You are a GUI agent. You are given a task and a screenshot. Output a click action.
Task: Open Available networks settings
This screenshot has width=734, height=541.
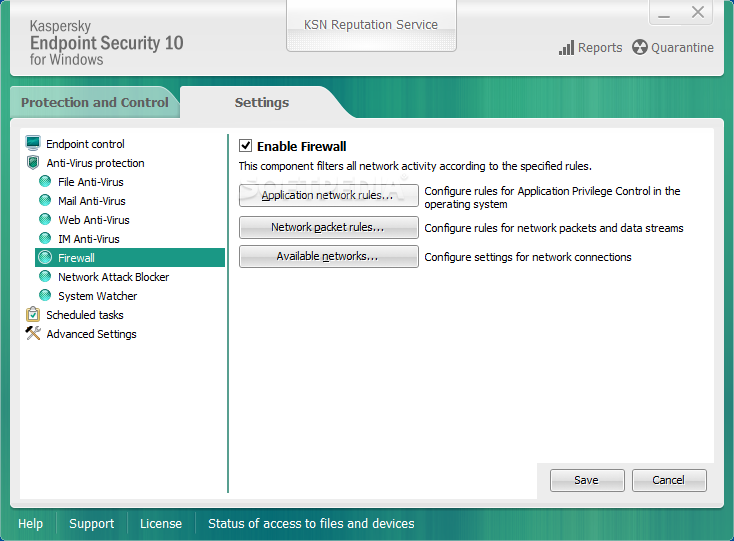coord(328,256)
